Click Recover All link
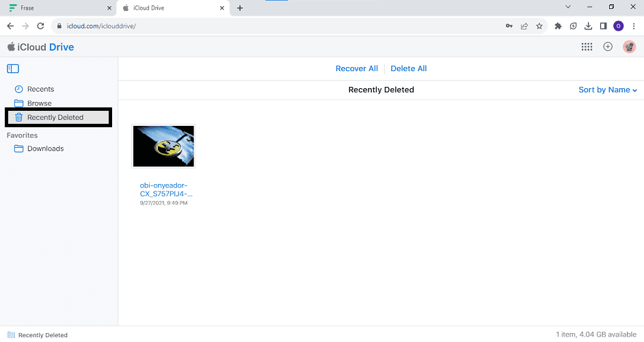644x342 pixels. coord(356,68)
